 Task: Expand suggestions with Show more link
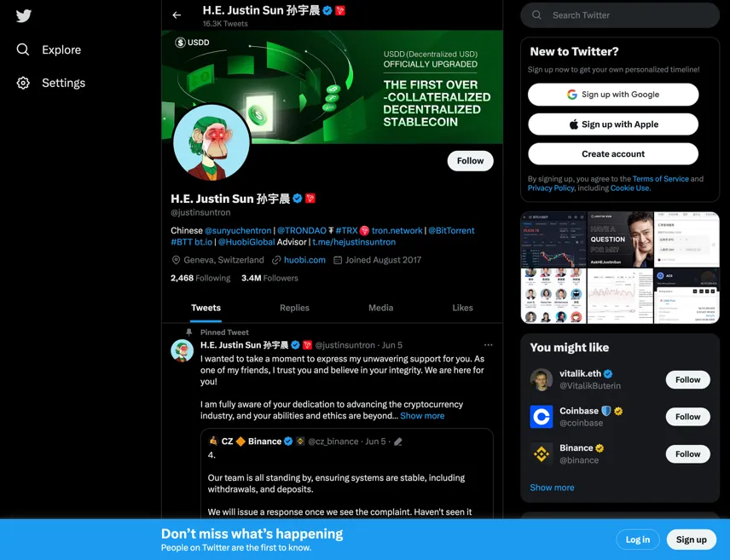[x=552, y=488]
